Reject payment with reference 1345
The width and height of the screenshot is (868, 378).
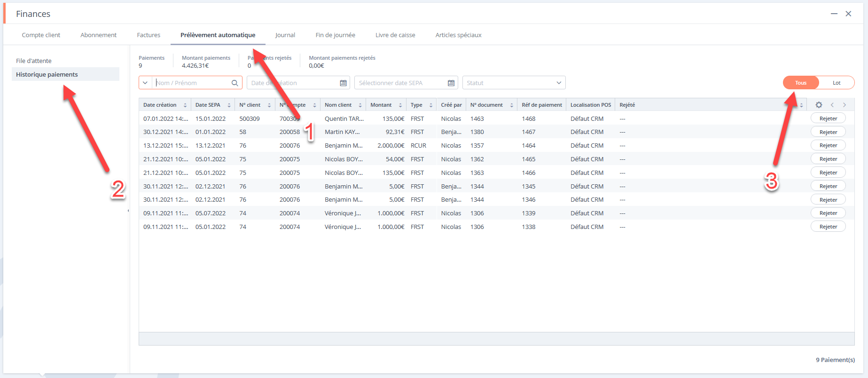(828, 186)
